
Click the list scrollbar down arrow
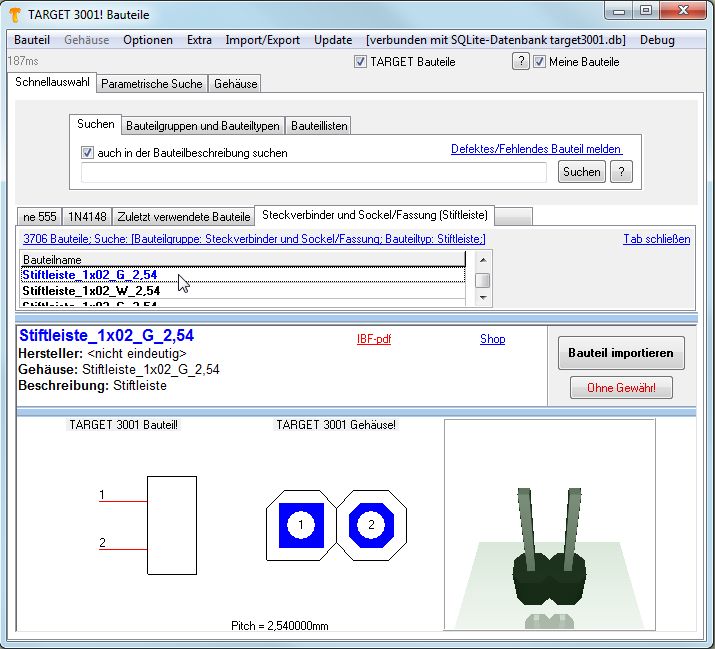coord(482,299)
